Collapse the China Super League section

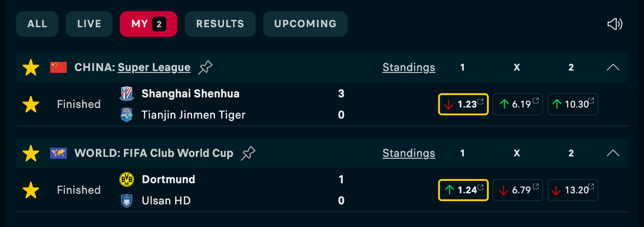(613, 67)
